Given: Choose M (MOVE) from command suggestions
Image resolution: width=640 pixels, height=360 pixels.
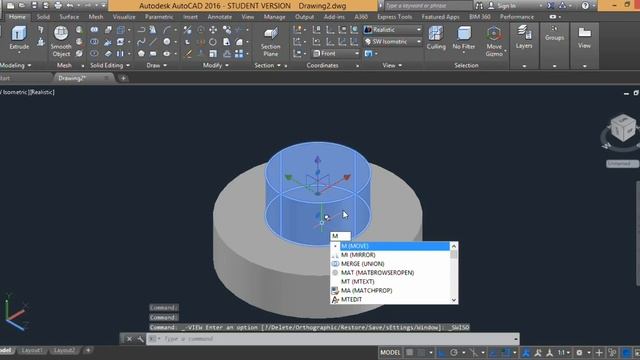Looking at the screenshot, I should [394, 246].
